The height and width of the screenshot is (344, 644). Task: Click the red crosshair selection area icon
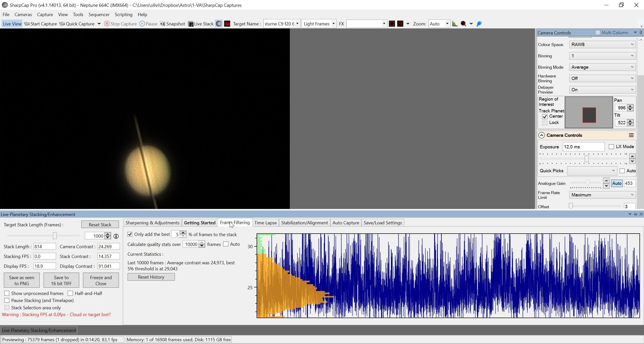(x=400, y=24)
